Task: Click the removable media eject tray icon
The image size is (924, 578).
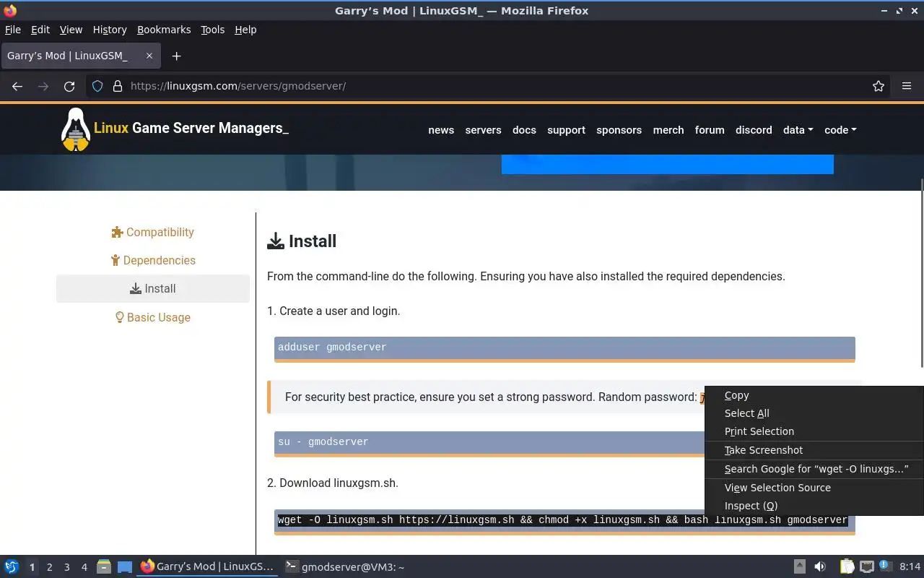Action: click(x=800, y=567)
